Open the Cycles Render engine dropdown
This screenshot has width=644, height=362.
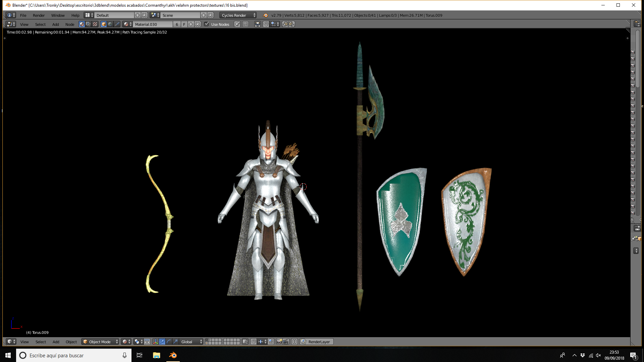tap(238, 15)
